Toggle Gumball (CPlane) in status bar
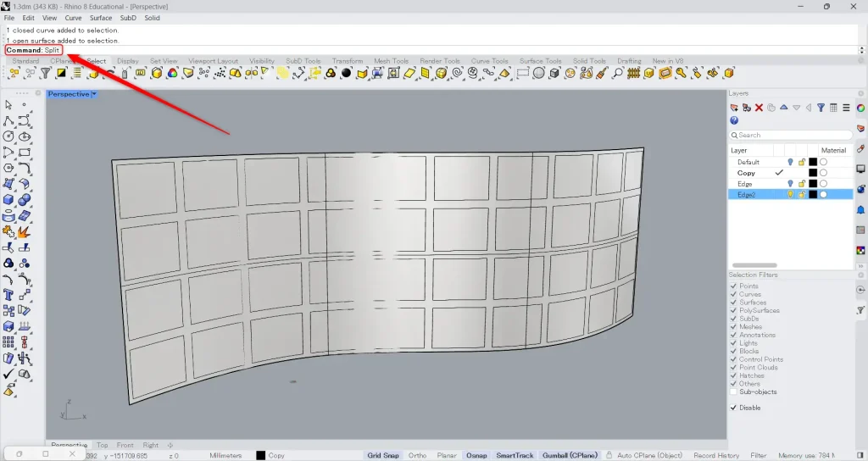This screenshot has width=868, height=461. (570, 455)
